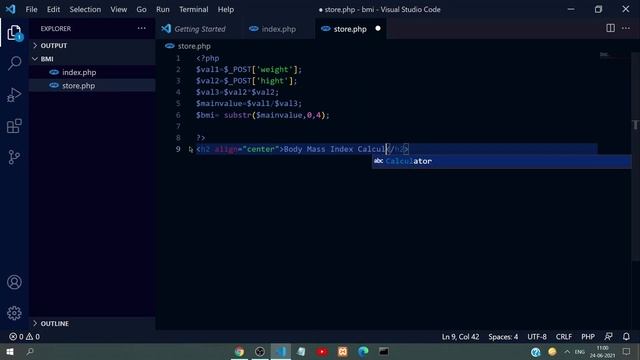Viewport: 640px width, 360px height.
Task: Open the Run menu
Action: tap(162, 9)
